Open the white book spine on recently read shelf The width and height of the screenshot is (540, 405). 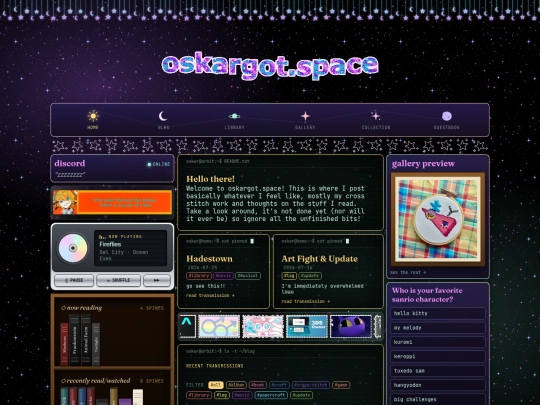coord(138,397)
